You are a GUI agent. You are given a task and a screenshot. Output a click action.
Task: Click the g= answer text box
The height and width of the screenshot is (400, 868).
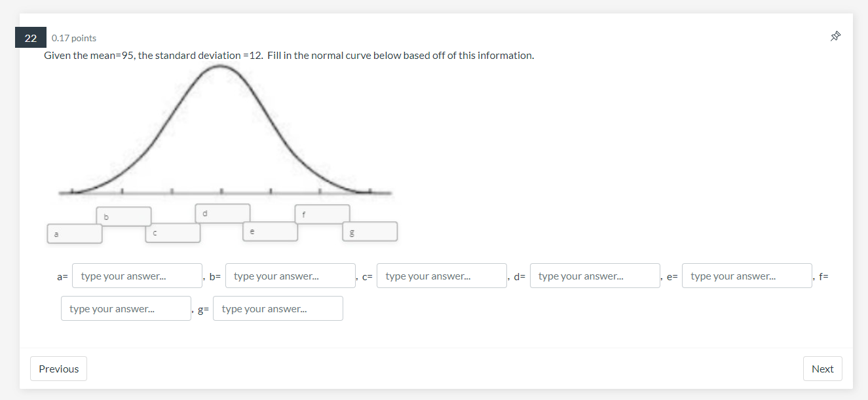(x=278, y=308)
